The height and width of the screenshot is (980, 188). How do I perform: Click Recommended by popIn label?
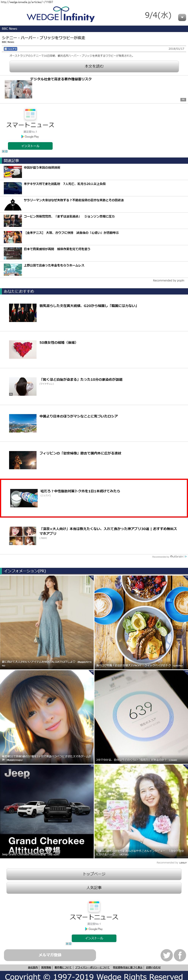[x=168, y=281]
